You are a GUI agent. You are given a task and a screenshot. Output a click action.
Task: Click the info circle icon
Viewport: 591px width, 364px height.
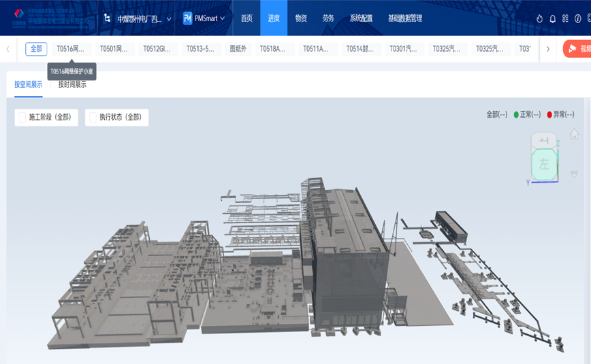(577, 18)
